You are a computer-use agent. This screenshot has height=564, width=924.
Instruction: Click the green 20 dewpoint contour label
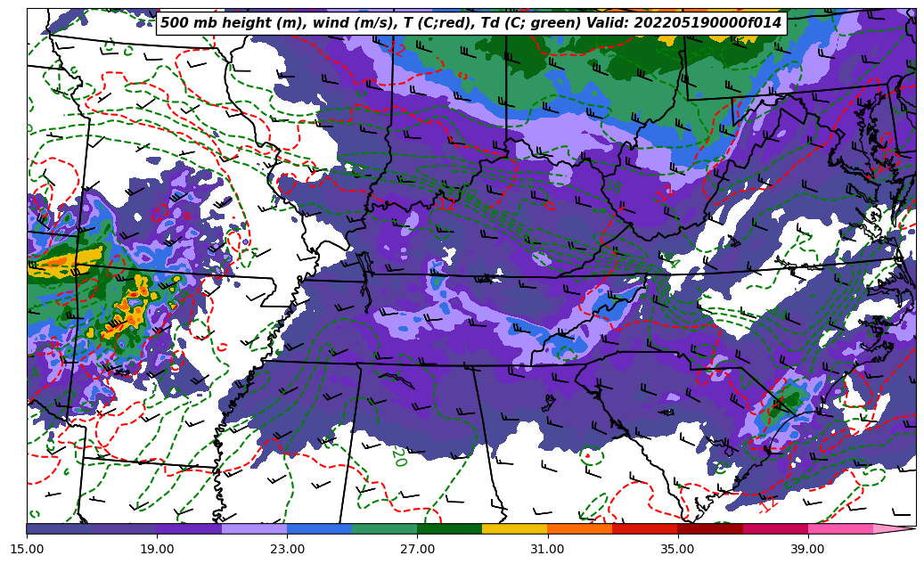pyautogui.click(x=398, y=457)
